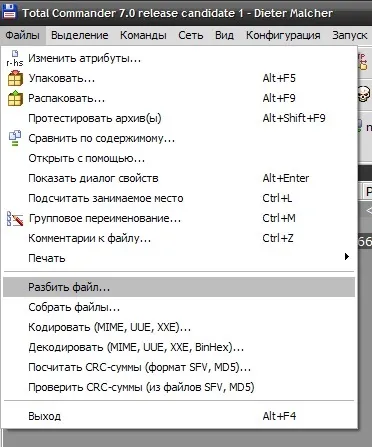Select Разбить файл... entry
The image size is (372, 447).
[179, 287]
